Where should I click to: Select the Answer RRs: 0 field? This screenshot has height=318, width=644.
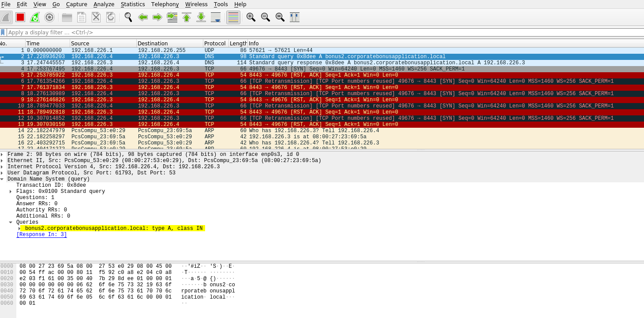pos(37,204)
